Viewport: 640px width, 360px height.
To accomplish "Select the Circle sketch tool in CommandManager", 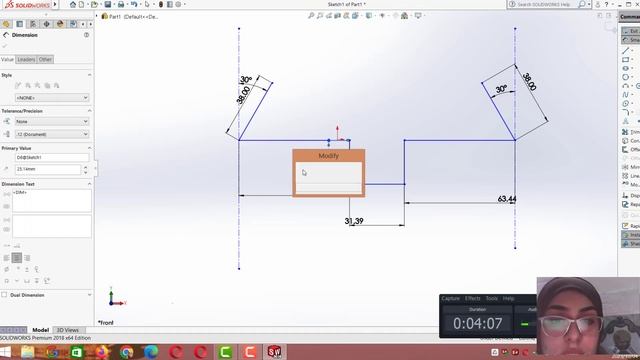I will (x=626, y=77).
